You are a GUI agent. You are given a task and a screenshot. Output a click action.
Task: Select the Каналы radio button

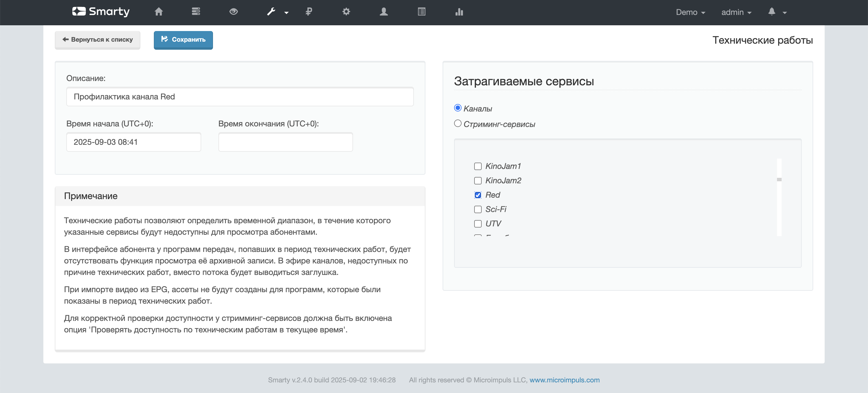click(458, 108)
